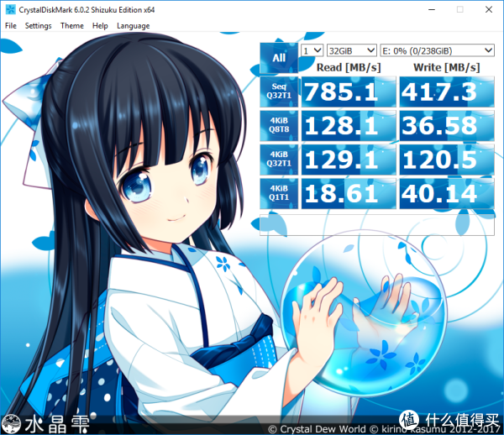Expand the E: drive selection dropdown

click(x=437, y=50)
